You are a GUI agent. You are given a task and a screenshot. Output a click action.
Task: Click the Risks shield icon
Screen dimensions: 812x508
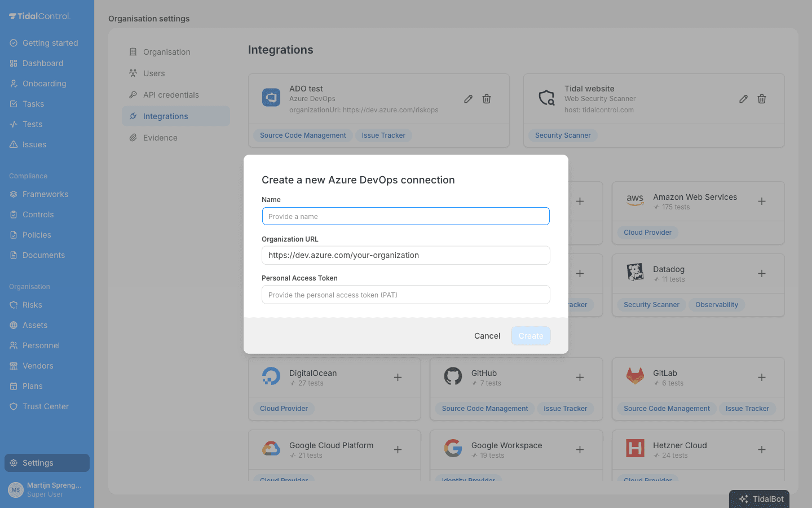pyautogui.click(x=14, y=305)
